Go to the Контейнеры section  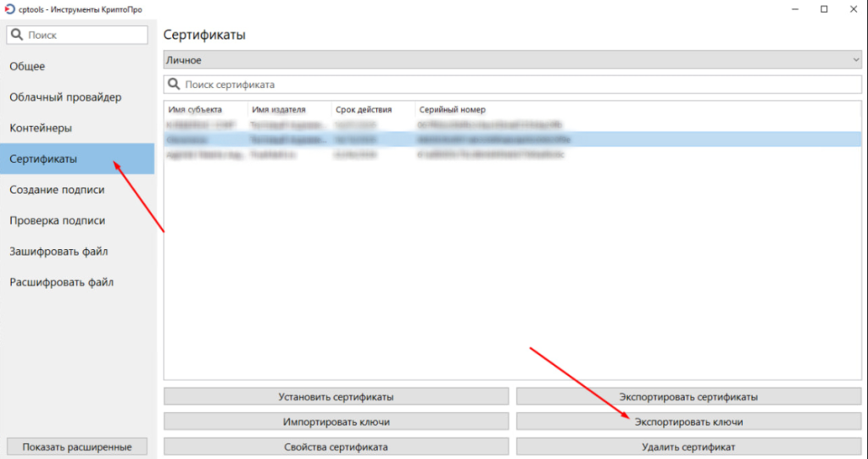point(41,128)
